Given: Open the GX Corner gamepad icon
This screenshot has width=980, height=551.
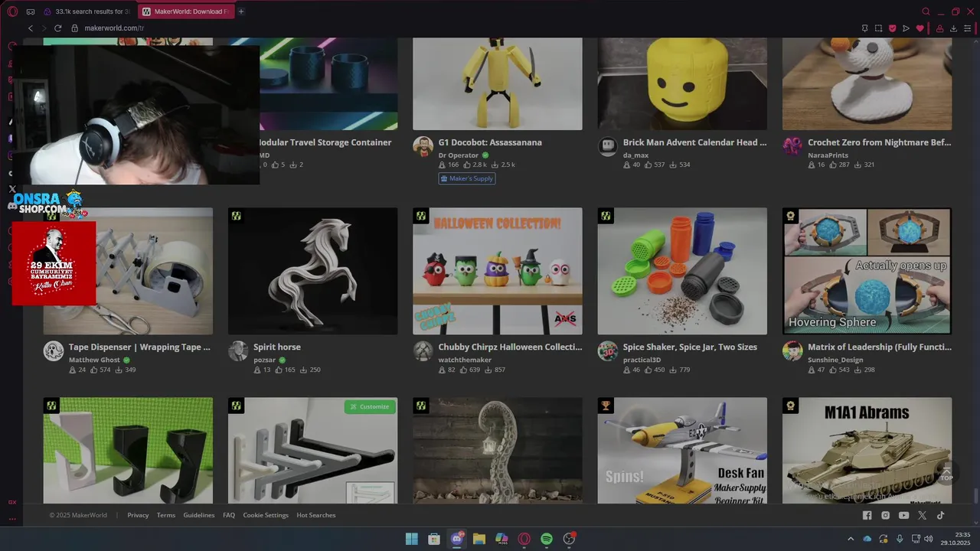Looking at the screenshot, I should (x=31, y=11).
